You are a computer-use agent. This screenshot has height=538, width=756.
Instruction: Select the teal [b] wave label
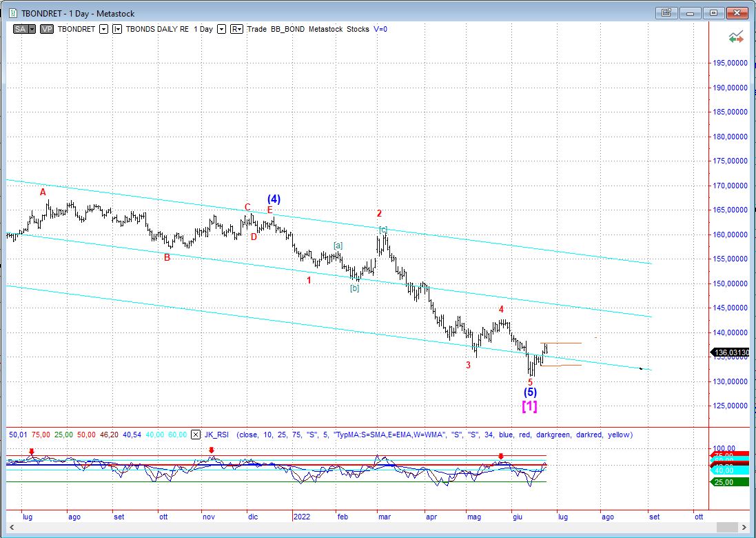point(354,288)
